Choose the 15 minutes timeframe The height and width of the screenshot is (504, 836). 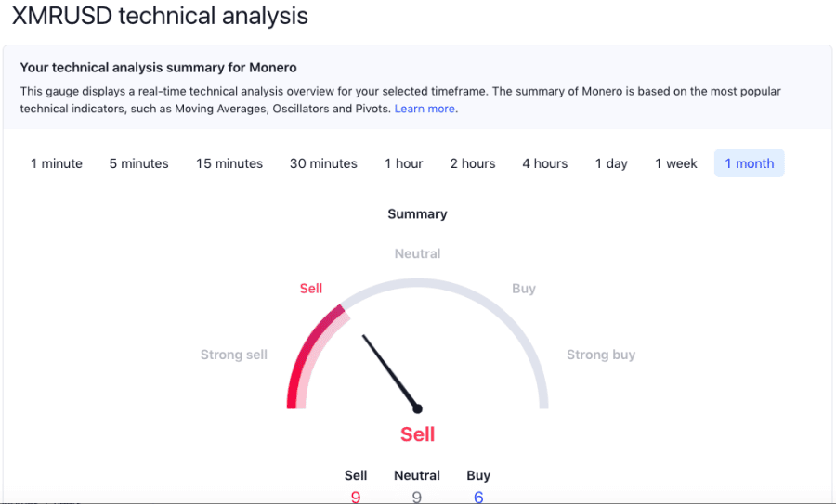[x=229, y=163]
